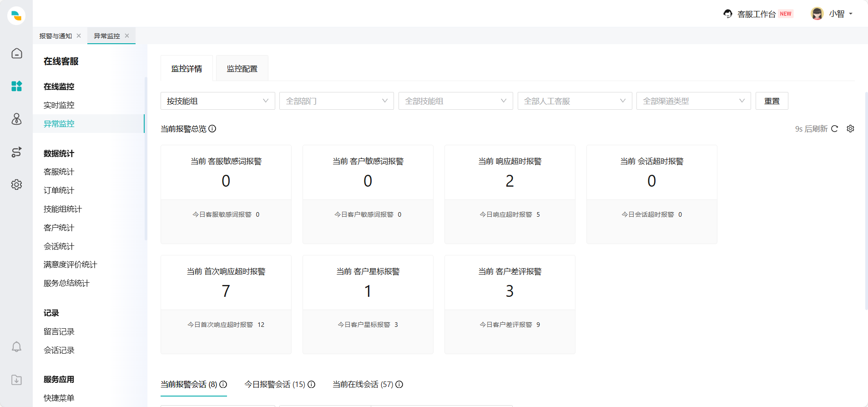Screen dimensions: 868x407
Task: Open the 全部技能组 dropdown
Action: 456,101
